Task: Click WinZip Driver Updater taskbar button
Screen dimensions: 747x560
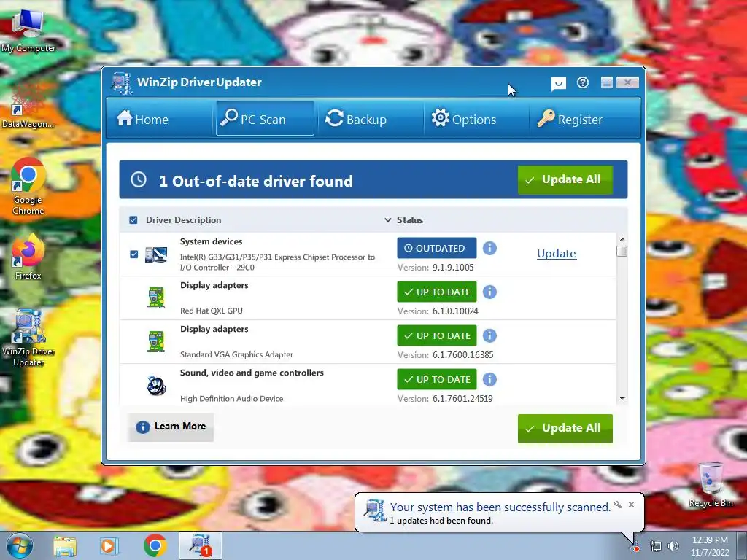Action: pos(201,545)
